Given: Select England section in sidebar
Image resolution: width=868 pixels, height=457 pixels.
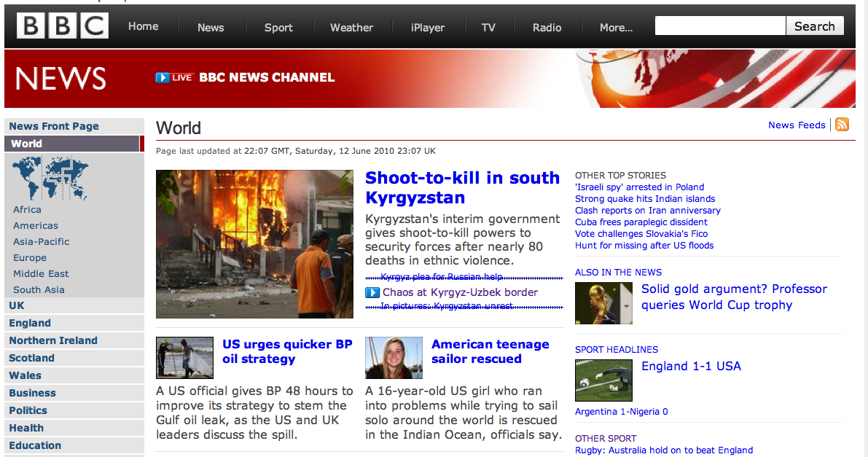Looking at the screenshot, I should [74, 323].
